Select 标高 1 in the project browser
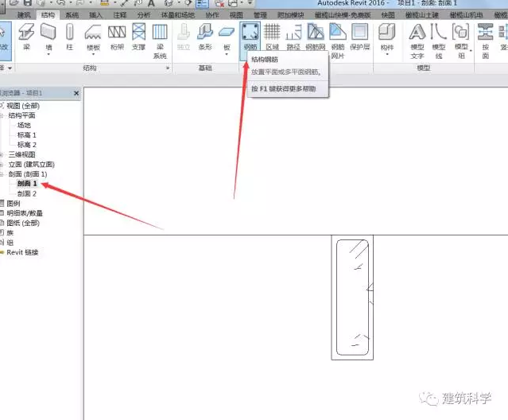 27,134
